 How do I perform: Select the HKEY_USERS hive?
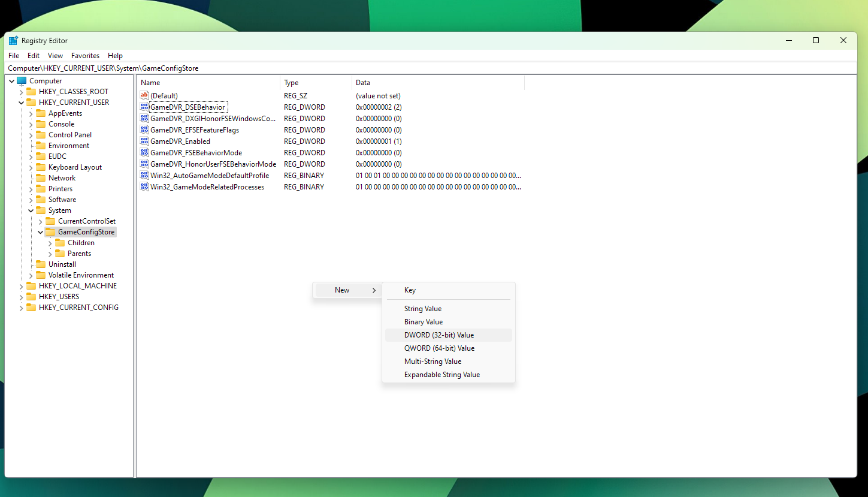[x=59, y=297]
